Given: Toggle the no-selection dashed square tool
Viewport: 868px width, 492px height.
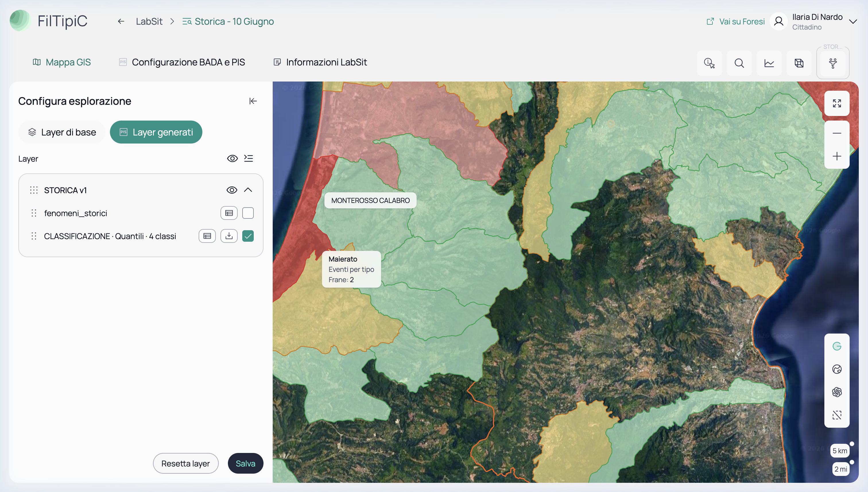Looking at the screenshot, I should click(x=837, y=415).
